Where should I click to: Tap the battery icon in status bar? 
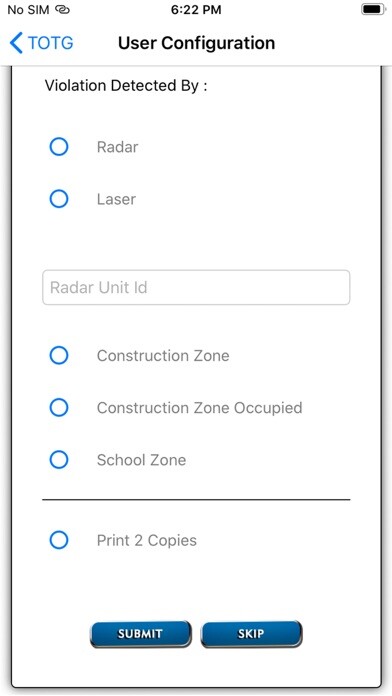pyautogui.click(x=373, y=9)
